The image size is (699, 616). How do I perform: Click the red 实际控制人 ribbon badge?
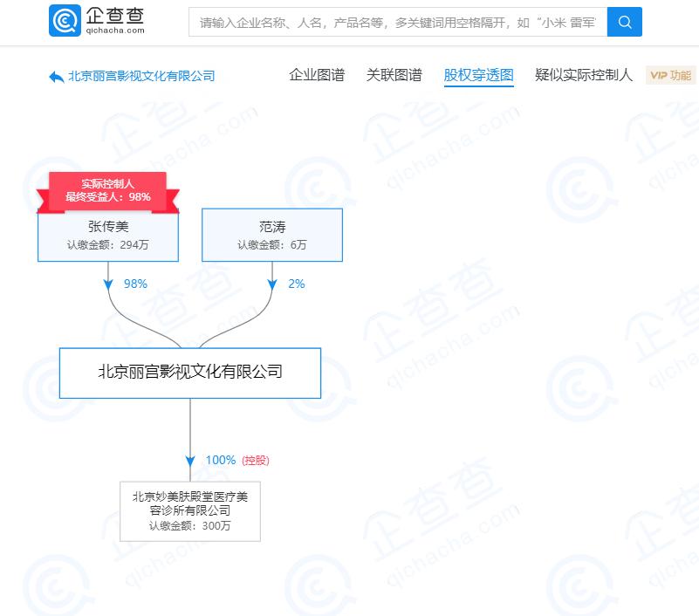pyautogui.click(x=107, y=189)
